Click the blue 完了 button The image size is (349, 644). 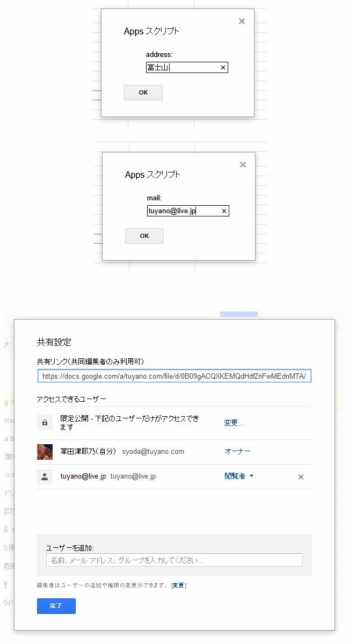tap(56, 606)
